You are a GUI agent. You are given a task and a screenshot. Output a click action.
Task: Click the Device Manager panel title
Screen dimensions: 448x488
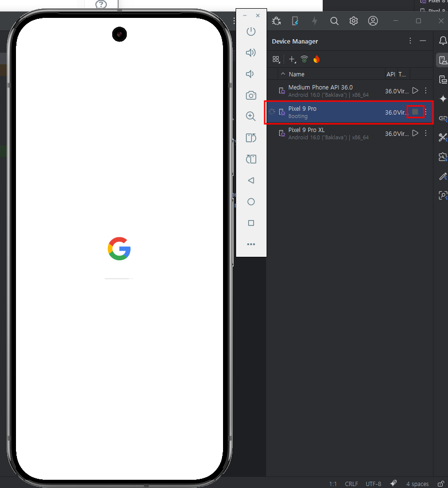[295, 42]
